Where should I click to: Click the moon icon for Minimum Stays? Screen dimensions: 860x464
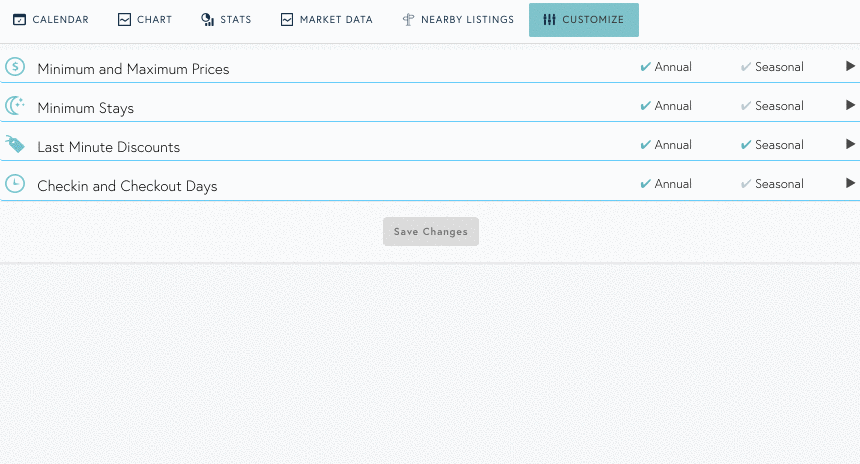[15, 105]
